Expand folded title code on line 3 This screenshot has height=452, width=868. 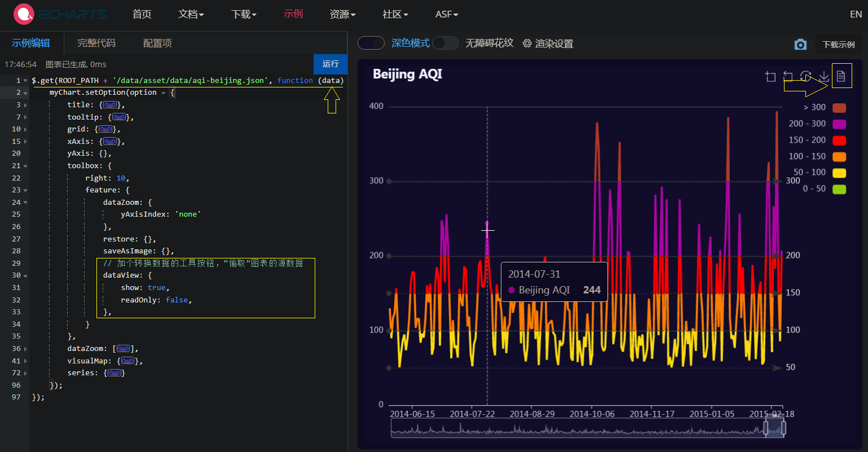point(25,105)
